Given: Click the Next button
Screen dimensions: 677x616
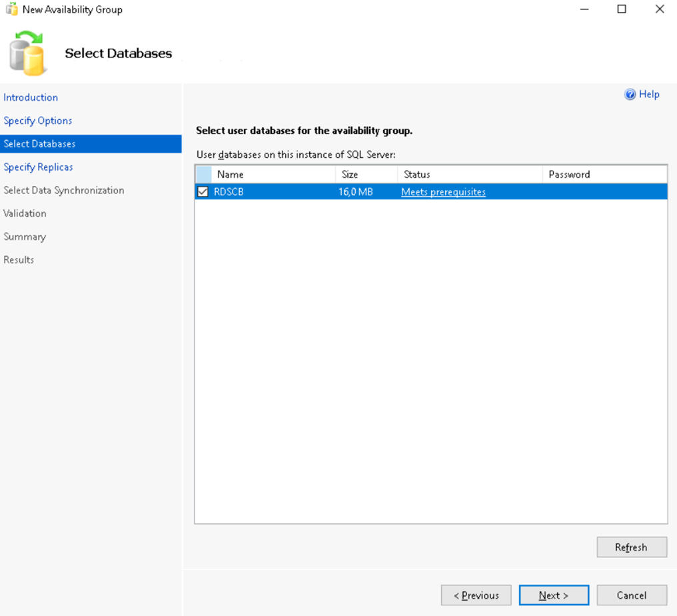Looking at the screenshot, I should click(x=554, y=595).
